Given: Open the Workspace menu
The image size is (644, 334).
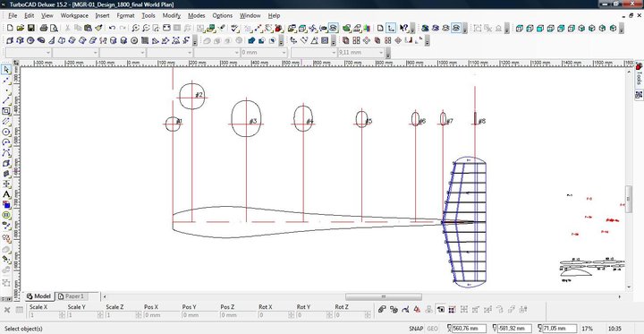Looking at the screenshot, I should coord(74,15).
